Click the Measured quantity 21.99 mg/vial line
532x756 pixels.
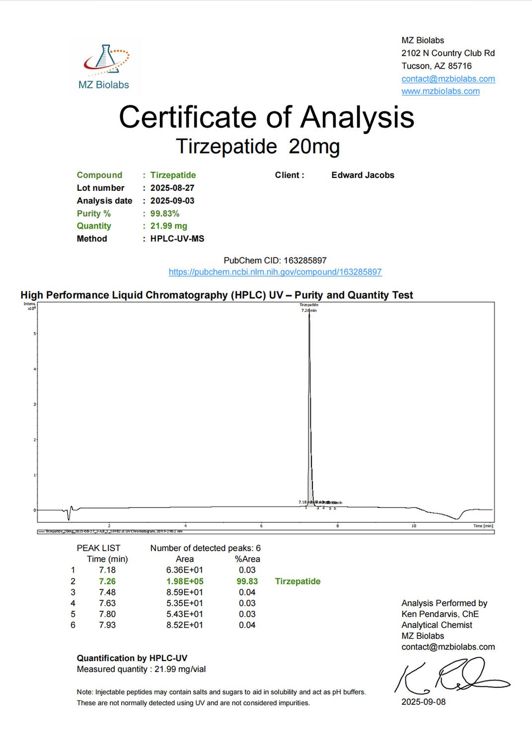tap(141, 669)
